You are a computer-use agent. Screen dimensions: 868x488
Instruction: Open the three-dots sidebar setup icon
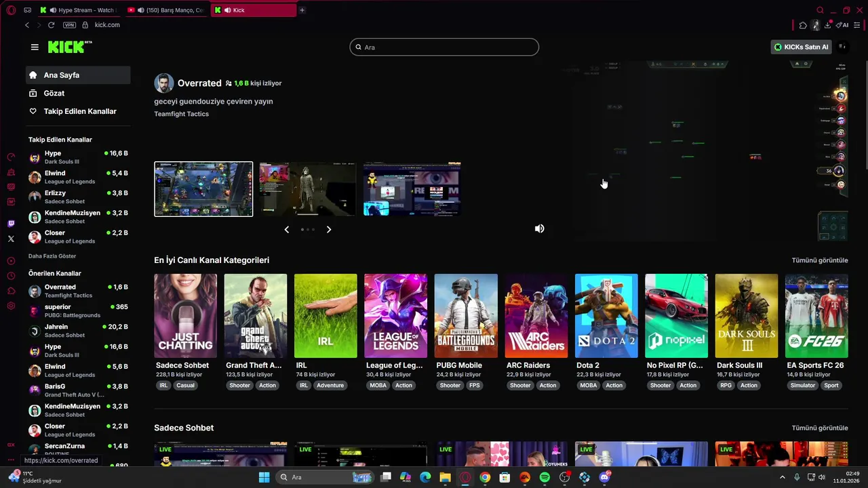pos(11,460)
